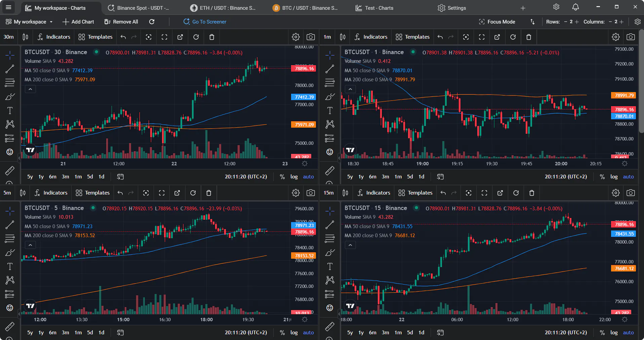Select Fibonacci lines tool in 1m chart
This screenshot has width=644, height=340.
click(x=330, y=83)
